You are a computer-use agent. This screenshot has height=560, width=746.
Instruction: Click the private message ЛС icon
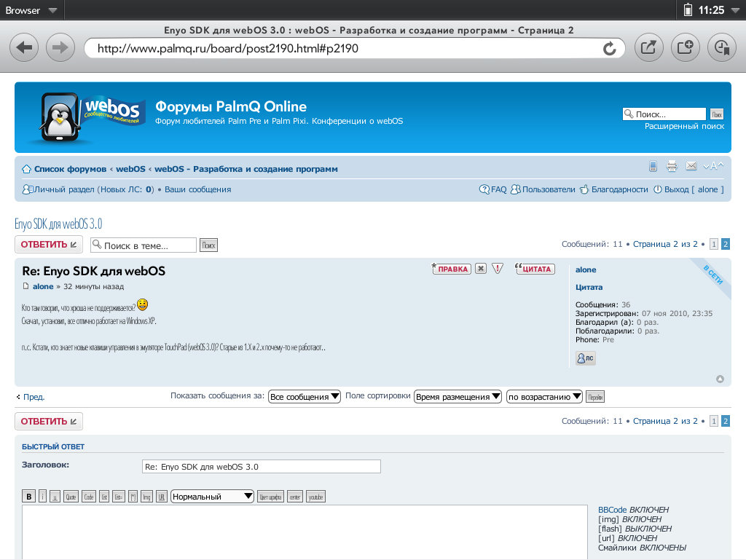tap(585, 358)
